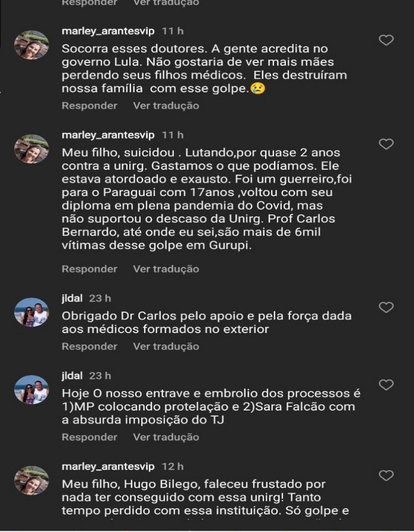Screen dimensions: 414x532
Task: Click Responder under the Gurupi comment
Action: point(89,269)
